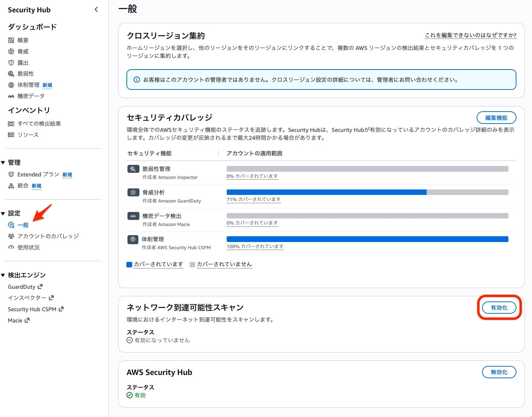Click the アカウントのカバレッジ icon
532x417 pixels.
click(11, 236)
